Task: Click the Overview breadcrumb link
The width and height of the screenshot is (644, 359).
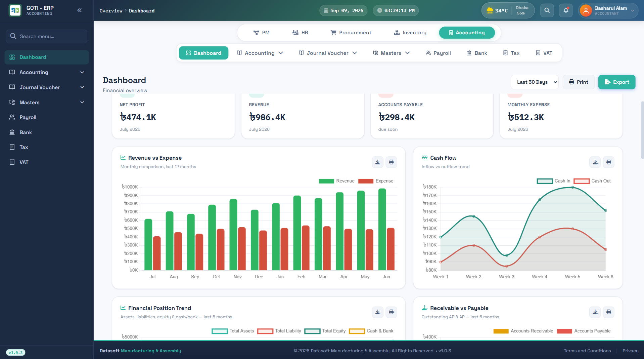Action: [x=111, y=11]
